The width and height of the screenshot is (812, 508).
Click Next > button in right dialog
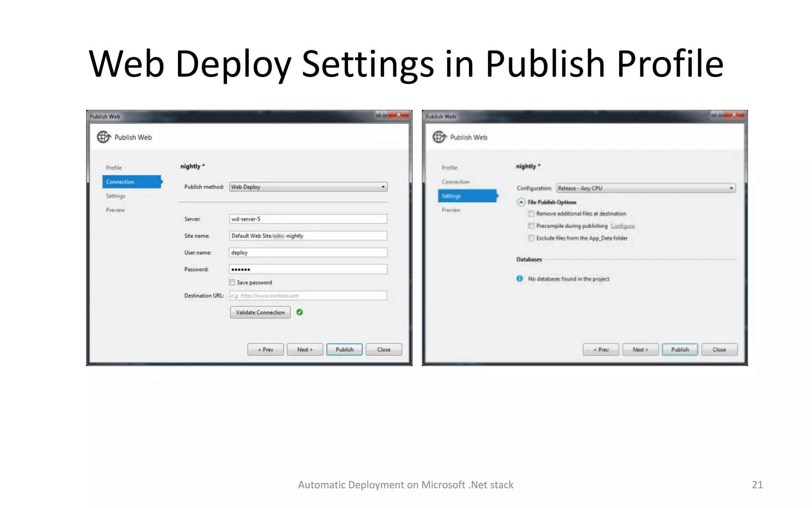click(640, 350)
